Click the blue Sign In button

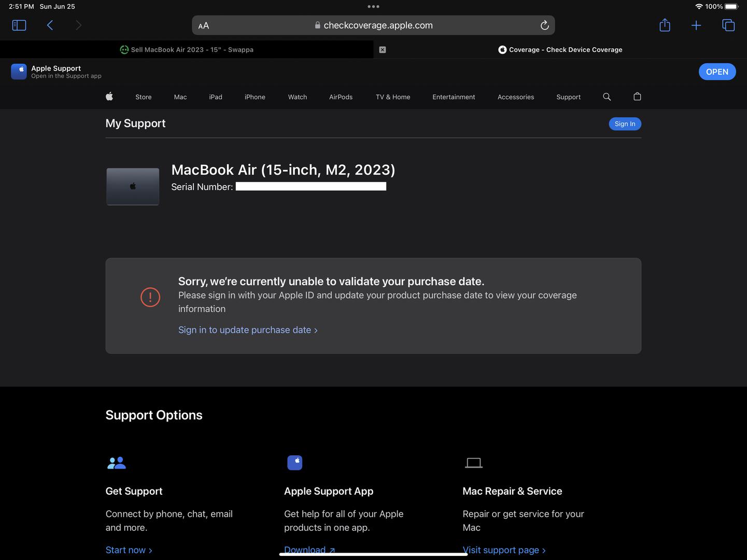625,124
